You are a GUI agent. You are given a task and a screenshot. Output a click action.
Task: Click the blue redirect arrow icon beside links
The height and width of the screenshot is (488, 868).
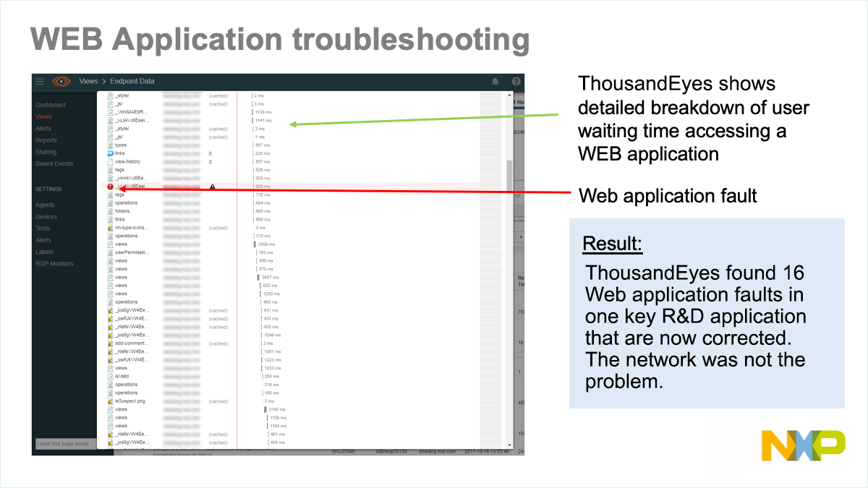coord(110,153)
